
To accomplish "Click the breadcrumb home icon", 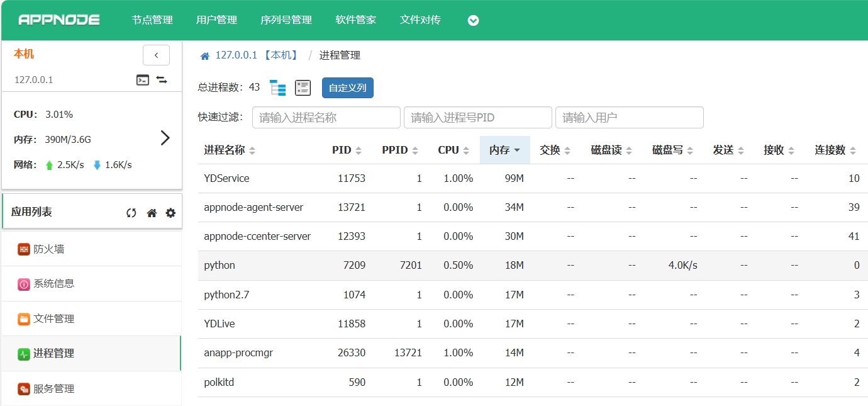I will coord(204,56).
